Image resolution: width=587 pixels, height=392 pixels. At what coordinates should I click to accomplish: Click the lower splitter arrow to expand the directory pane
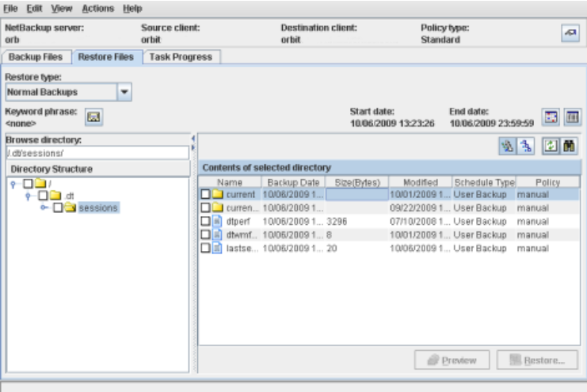[x=193, y=147]
